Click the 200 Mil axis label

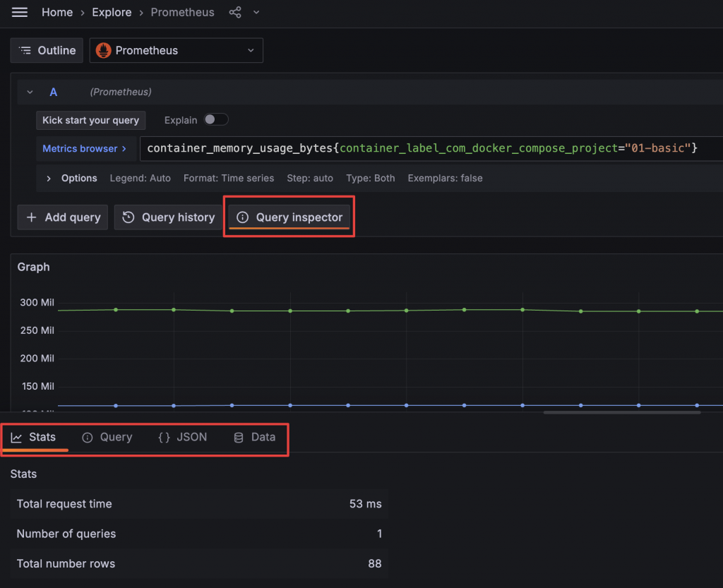click(x=37, y=359)
